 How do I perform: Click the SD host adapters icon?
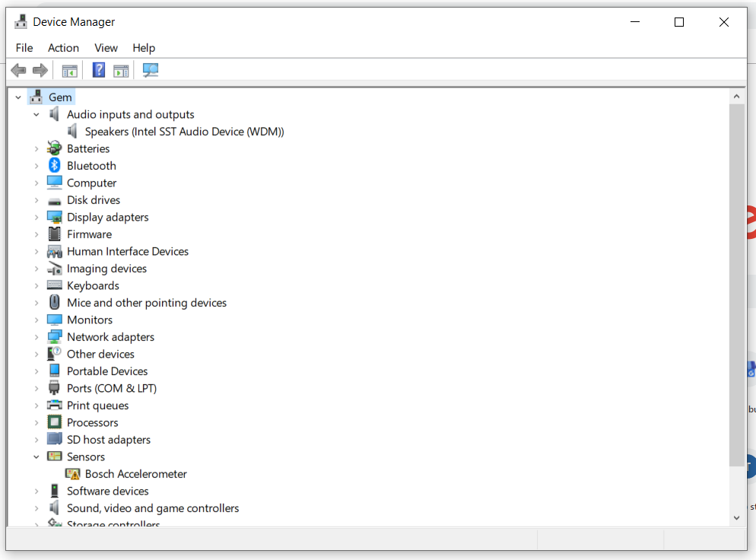(55, 439)
